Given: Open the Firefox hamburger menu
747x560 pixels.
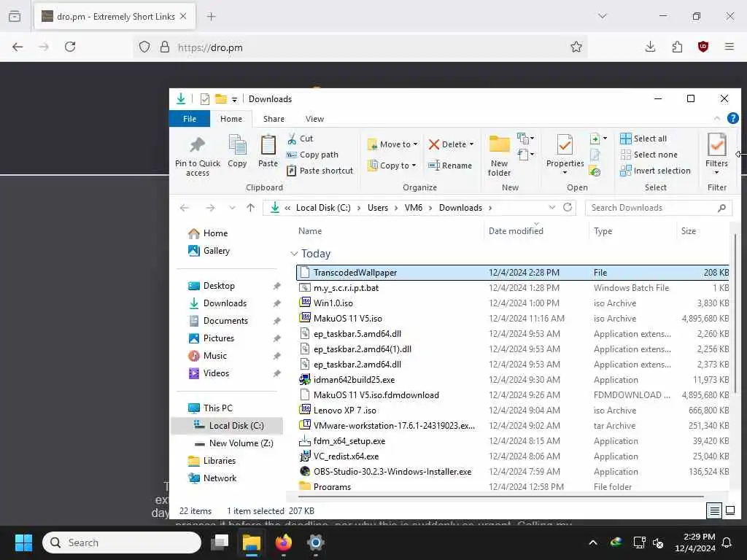Looking at the screenshot, I should (729, 47).
